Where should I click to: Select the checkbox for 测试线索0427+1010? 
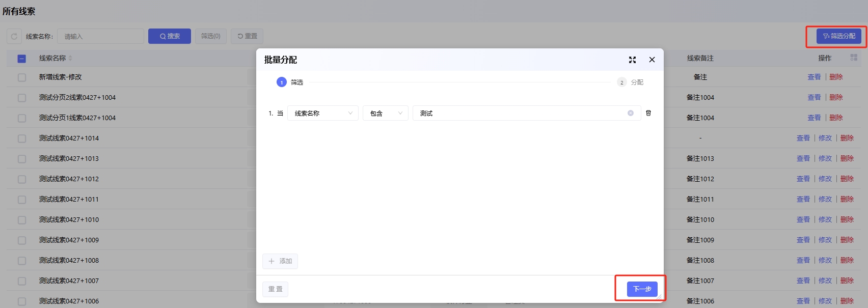coord(22,220)
